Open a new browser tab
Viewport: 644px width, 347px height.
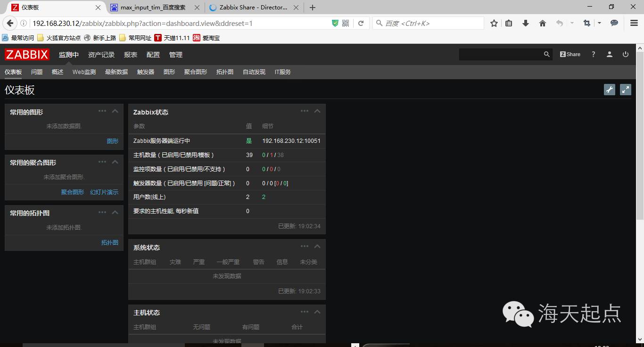(313, 8)
